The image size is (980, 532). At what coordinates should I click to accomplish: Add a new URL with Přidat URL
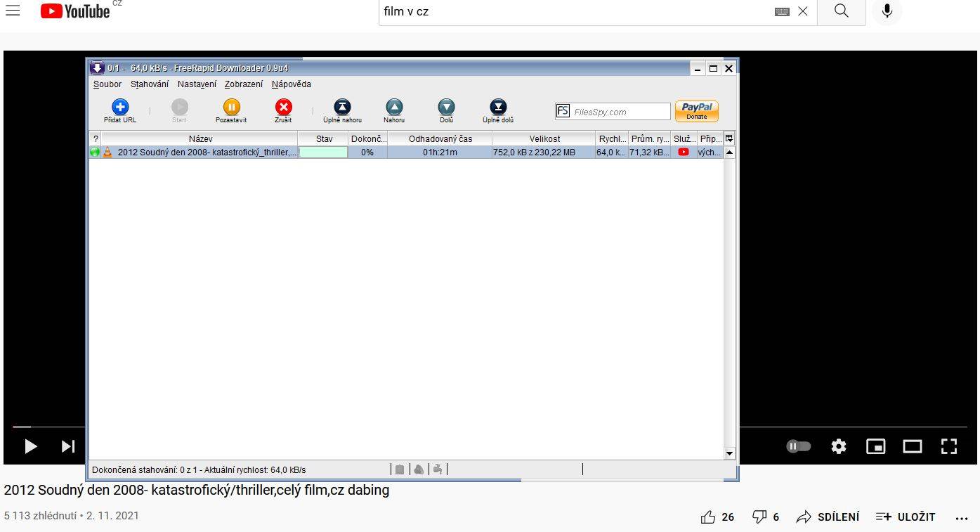click(x=120, y=111)
